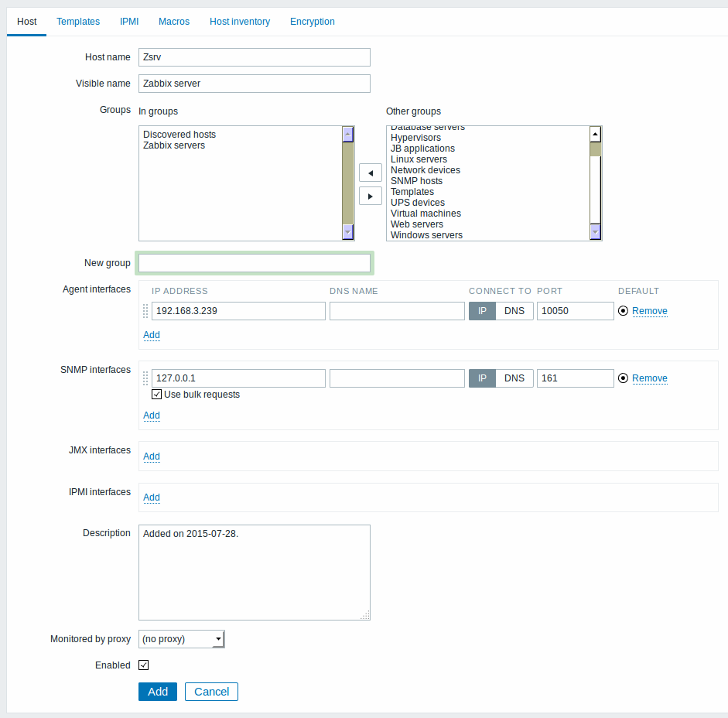Remove the agent interface 192.168.3.239
Image resolution: width=728 pixels, height=718 pixels.
pyautogui.click(x=650, y=311)
